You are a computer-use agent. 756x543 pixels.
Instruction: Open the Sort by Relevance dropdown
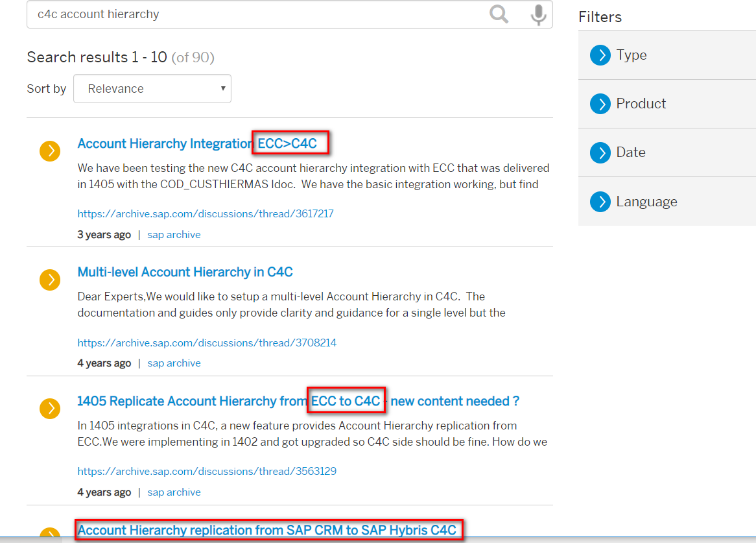pyautogui.click(x=152, y=89)
